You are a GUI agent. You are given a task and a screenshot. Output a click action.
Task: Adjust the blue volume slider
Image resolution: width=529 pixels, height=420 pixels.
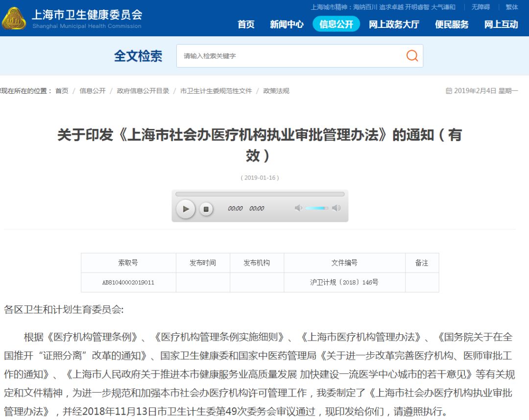(316, 208)
